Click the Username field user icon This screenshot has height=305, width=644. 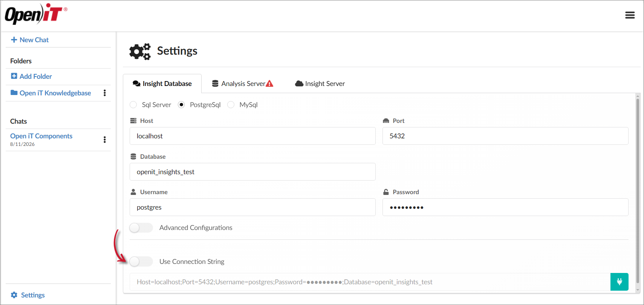(133, 192)
